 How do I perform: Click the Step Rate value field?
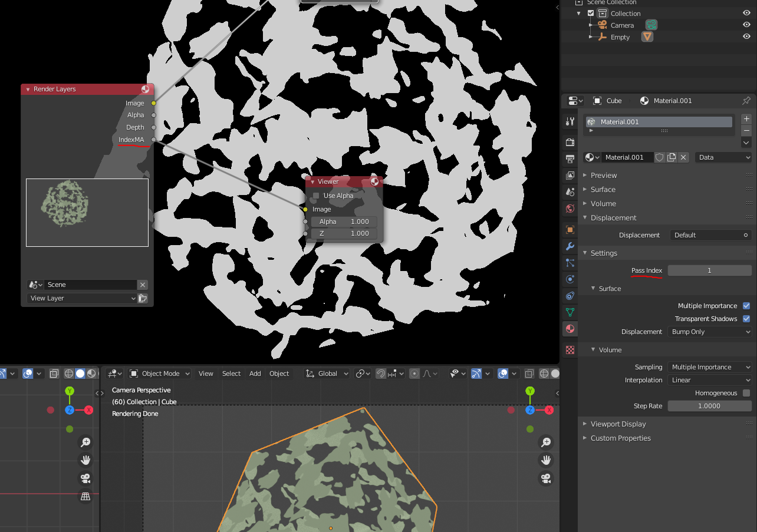point(710,406)
